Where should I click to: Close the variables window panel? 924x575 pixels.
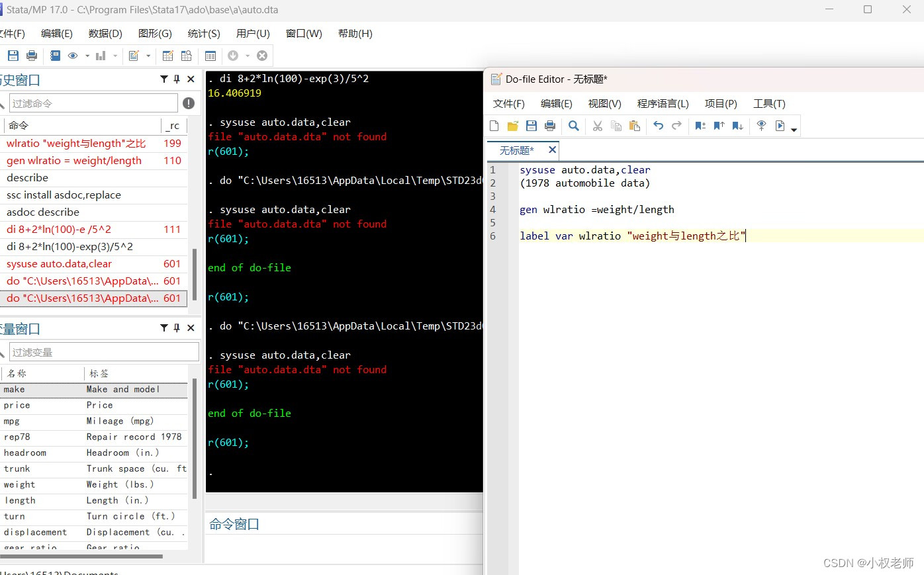(x=191, y=328)
